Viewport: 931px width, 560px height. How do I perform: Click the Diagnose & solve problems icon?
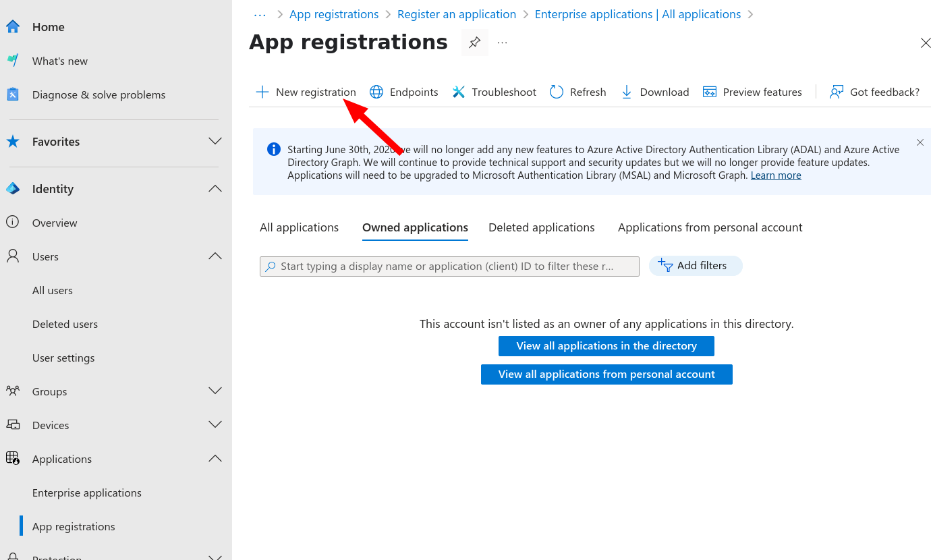tap(13, 94)
